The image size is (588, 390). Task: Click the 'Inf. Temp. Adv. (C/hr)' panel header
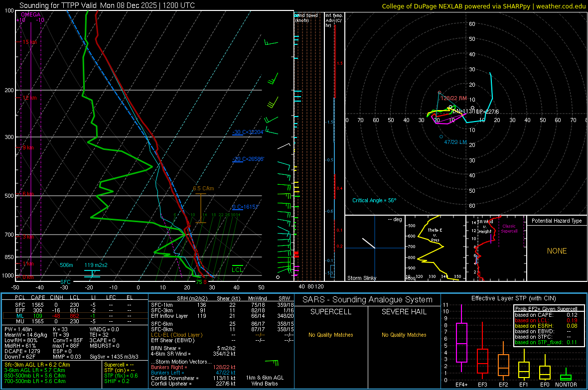click(334, 20)
